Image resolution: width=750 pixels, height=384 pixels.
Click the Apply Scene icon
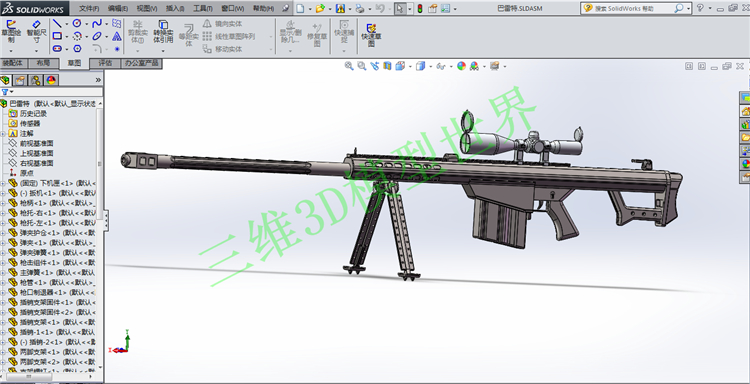(474, 66)
